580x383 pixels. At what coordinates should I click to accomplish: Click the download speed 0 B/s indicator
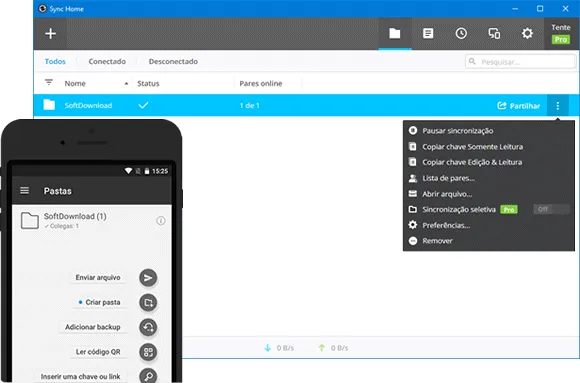(x=279, y=348)
